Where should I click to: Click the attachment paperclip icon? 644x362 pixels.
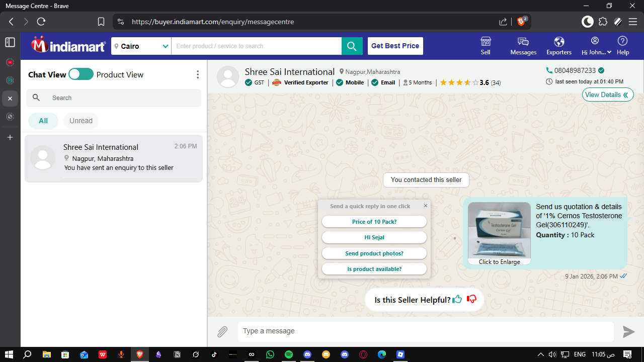click(x=222, y=332)
